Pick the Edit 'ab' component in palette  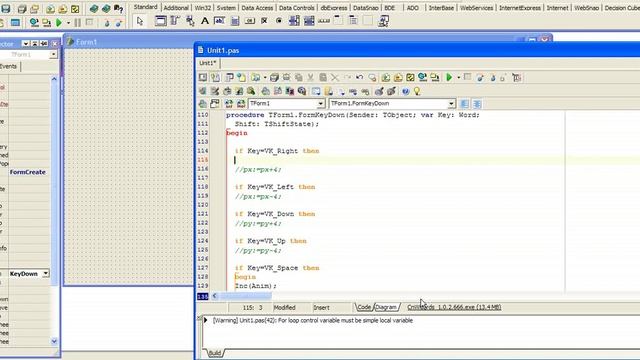click(220, 21)
